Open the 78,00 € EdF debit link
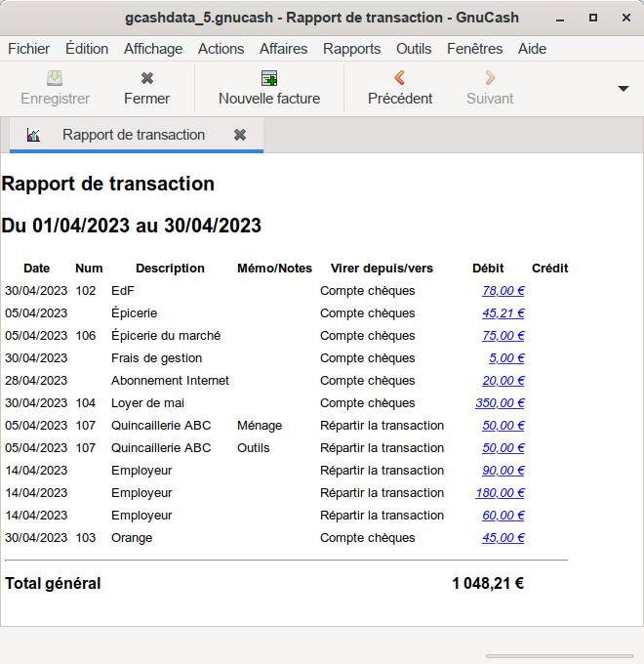This screenshot has width=644, height=664. point(503,291)
